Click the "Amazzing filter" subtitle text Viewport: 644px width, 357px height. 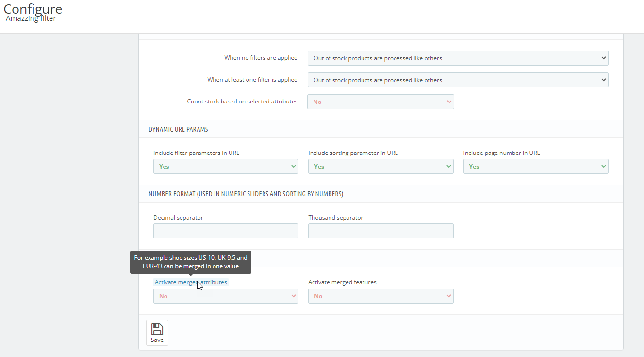pos(31,19)
